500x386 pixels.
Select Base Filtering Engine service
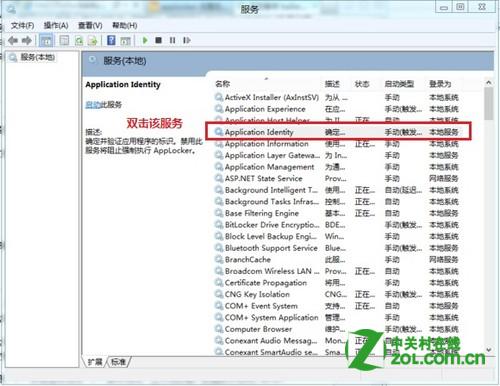(x=337, y=213)
